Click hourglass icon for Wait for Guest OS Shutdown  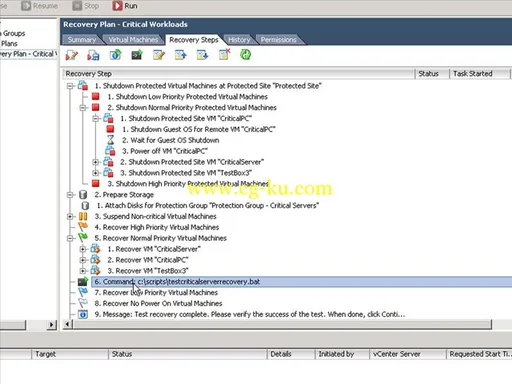(x=110, y=140)
